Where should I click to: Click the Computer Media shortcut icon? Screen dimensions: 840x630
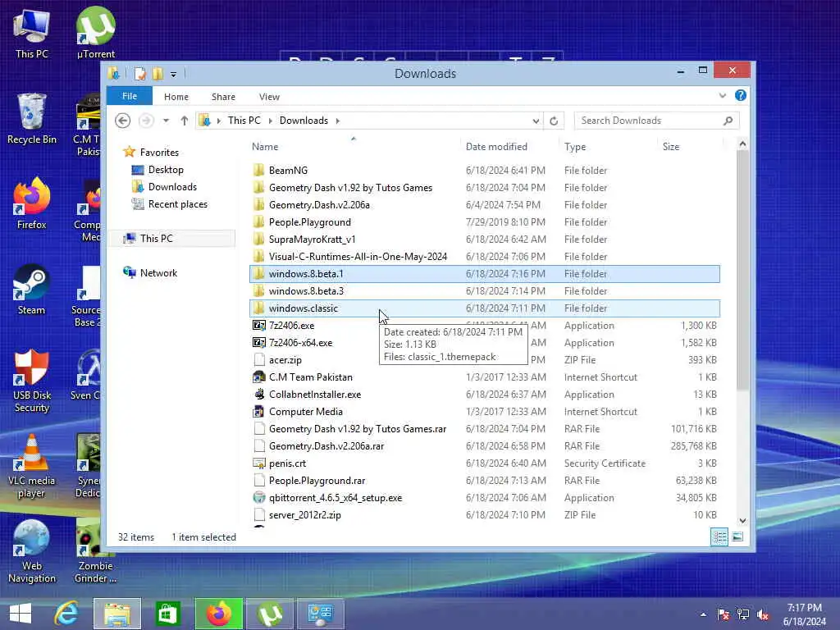(258, 412)
